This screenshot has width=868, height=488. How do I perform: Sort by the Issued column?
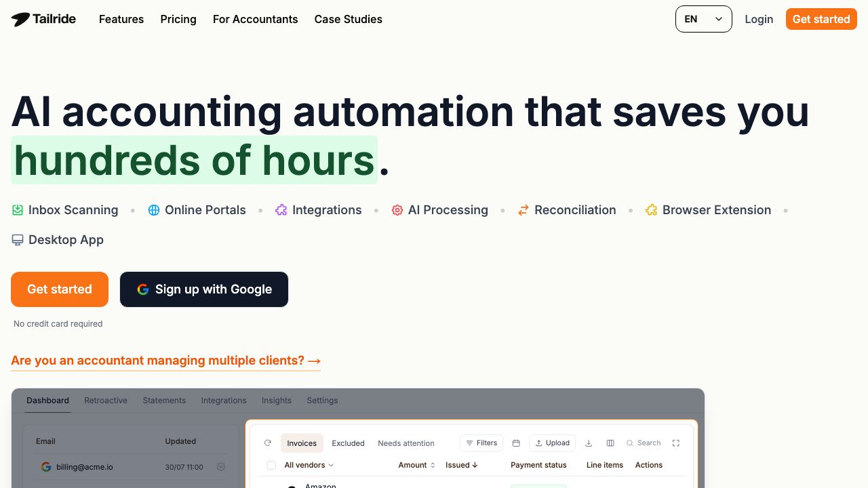click(x=462, y=465)
